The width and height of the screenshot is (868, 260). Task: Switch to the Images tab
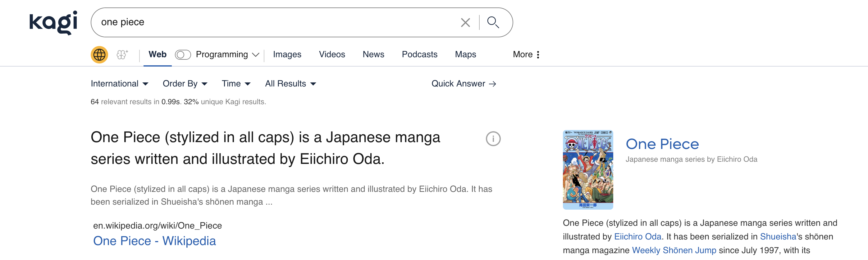(x=287, y=55)
